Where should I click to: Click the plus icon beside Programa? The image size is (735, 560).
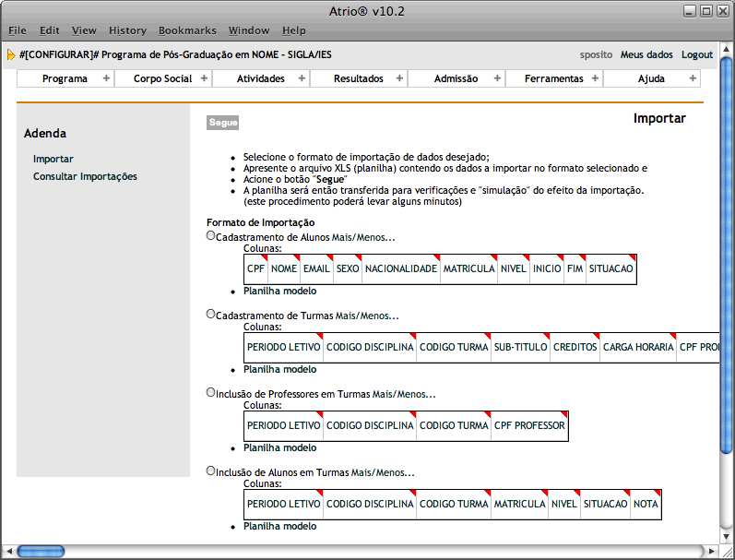point(106,78)
